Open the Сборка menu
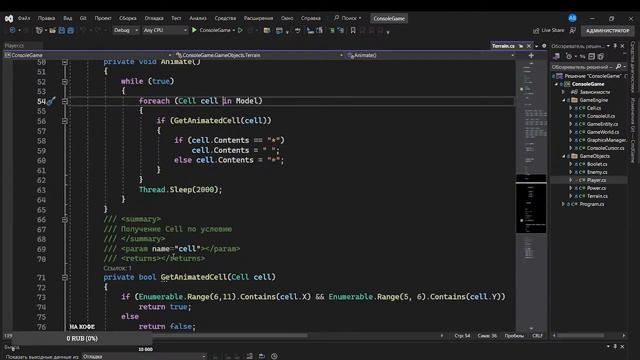The width and height of the screenshot is (640, 360). pyautogui.click(x=127, y=18)
